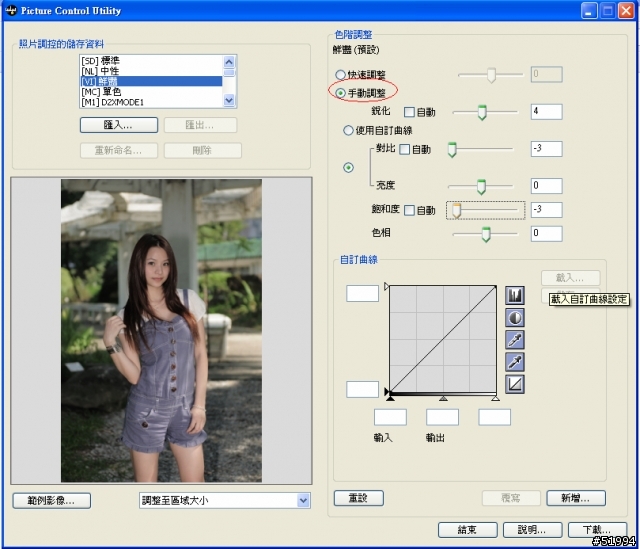Click the 銳化 slider thumb
The image size is (640, 549).
pyautogui.click(x=482, y=112)
